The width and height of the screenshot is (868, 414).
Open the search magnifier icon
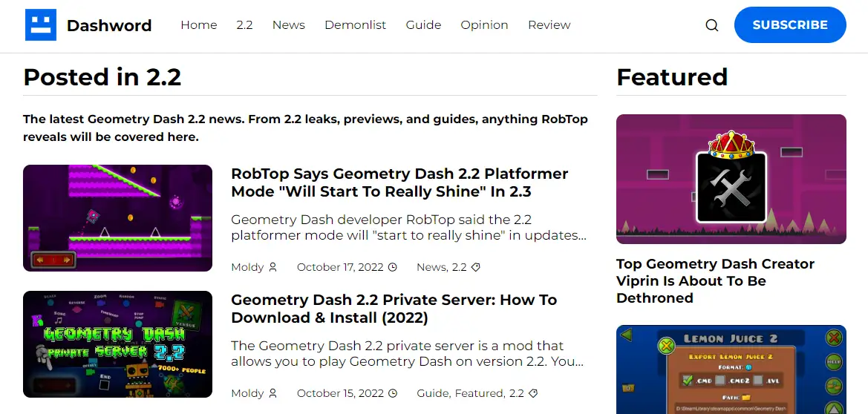712,25
